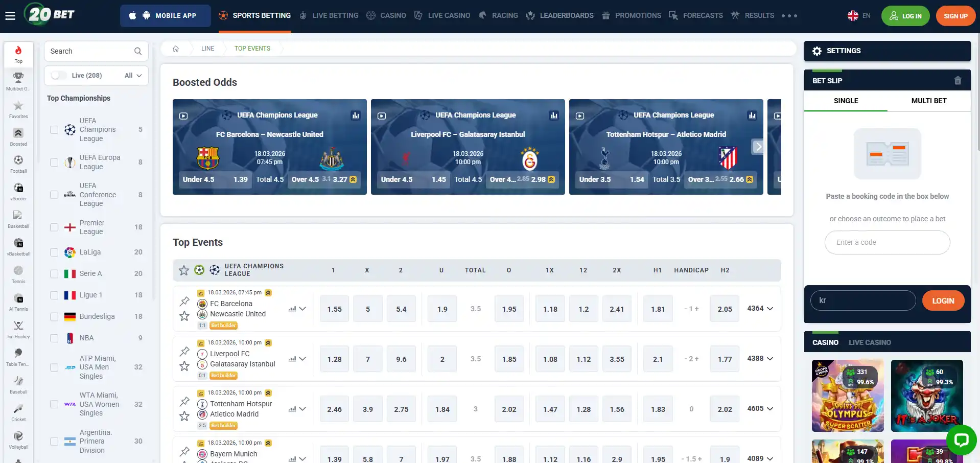980x463 pixels.
Task: Check the Premier League checkbox
Action: coord(54,227)
